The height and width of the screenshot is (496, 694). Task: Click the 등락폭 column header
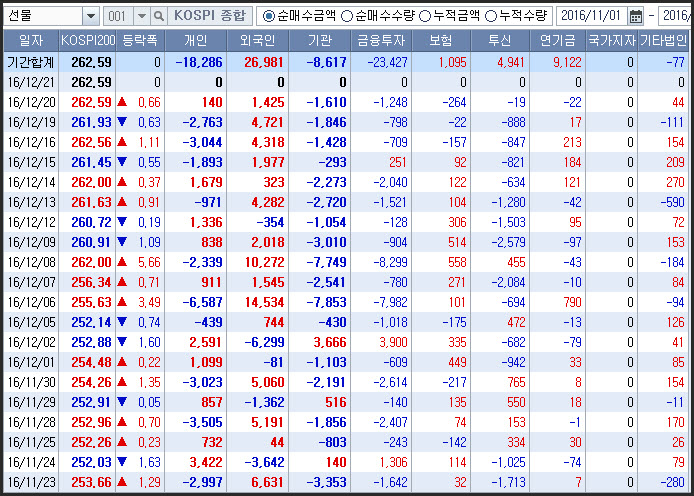tap(140, 41)
